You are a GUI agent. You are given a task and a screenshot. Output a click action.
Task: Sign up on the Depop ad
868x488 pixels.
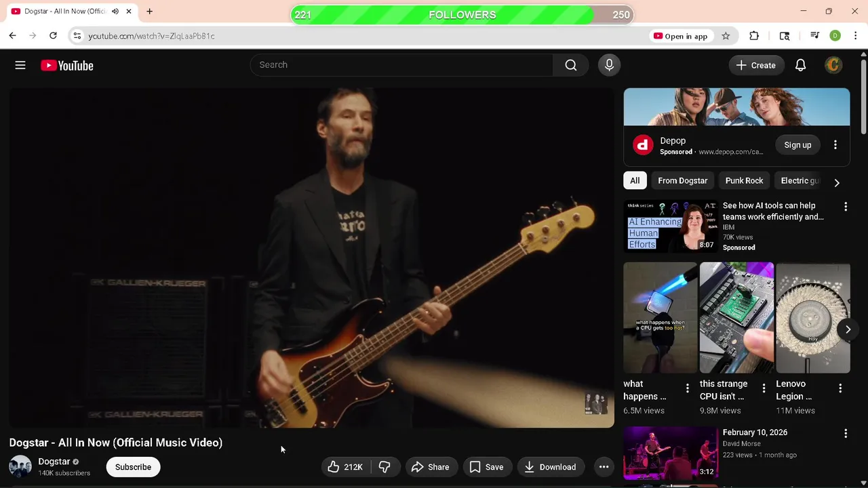point(797,145)
